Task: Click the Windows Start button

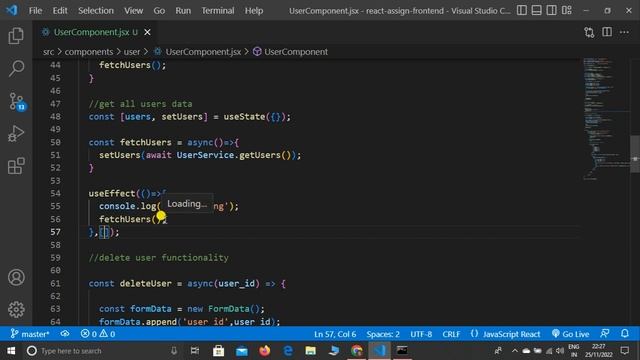Action: coord(11,351)
